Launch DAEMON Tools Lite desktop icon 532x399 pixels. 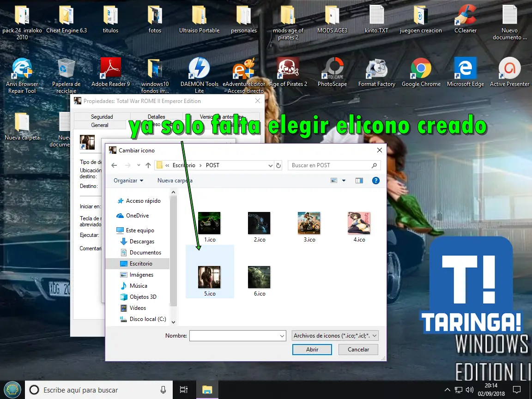(x=199, y=75)
